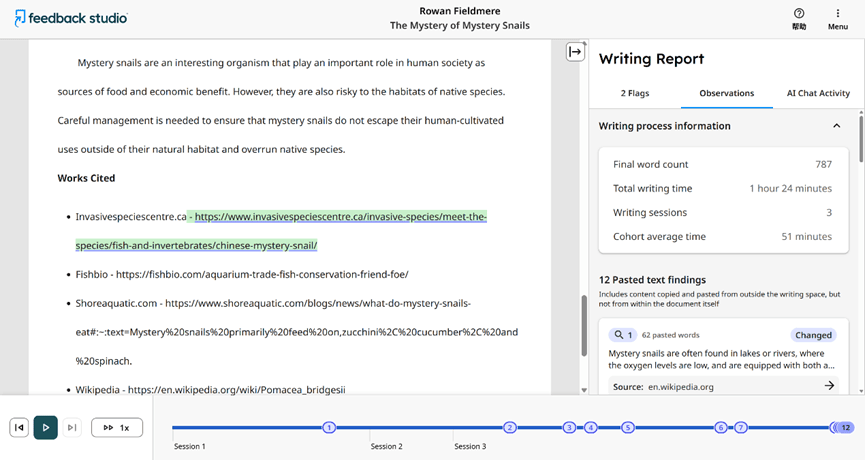865x460 pixels.
Task: Click timeline marker 1 in Session 1
Action: point(328,427)
